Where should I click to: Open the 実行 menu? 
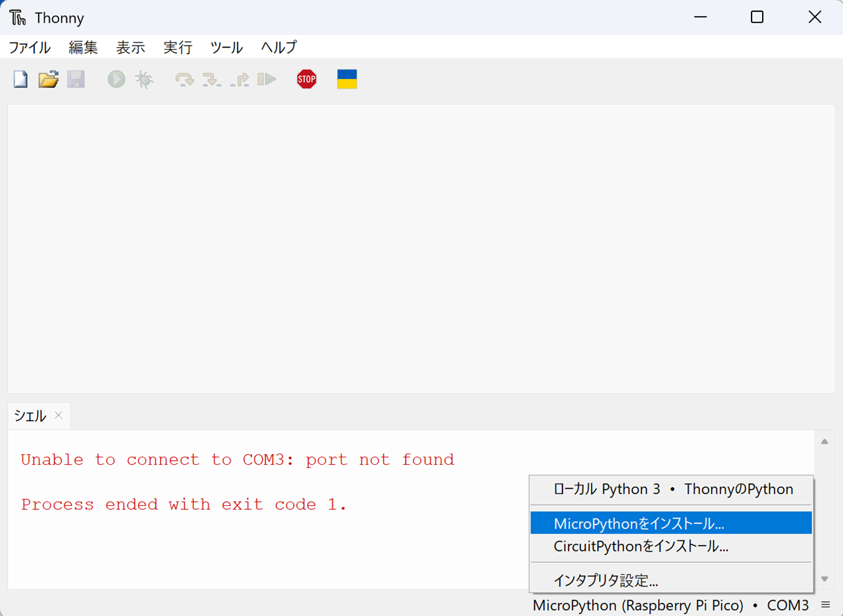(x=177, y=47)
